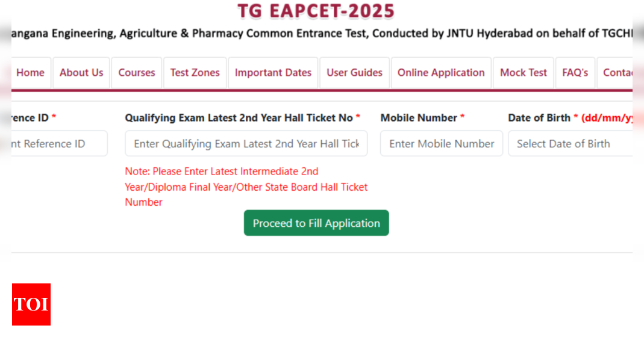Go to the About Us tab
The height and width of the screenshot is (349, 644).
point(81,73)
